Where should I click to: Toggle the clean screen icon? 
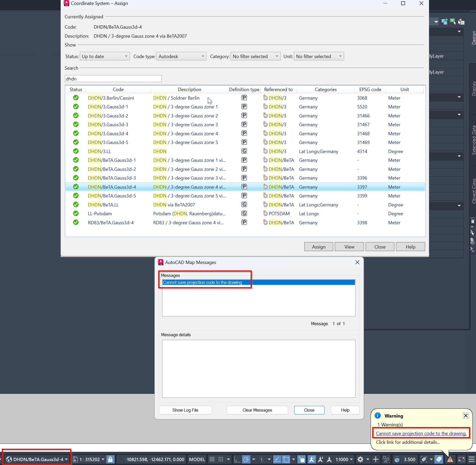click(x=461, y=459)
